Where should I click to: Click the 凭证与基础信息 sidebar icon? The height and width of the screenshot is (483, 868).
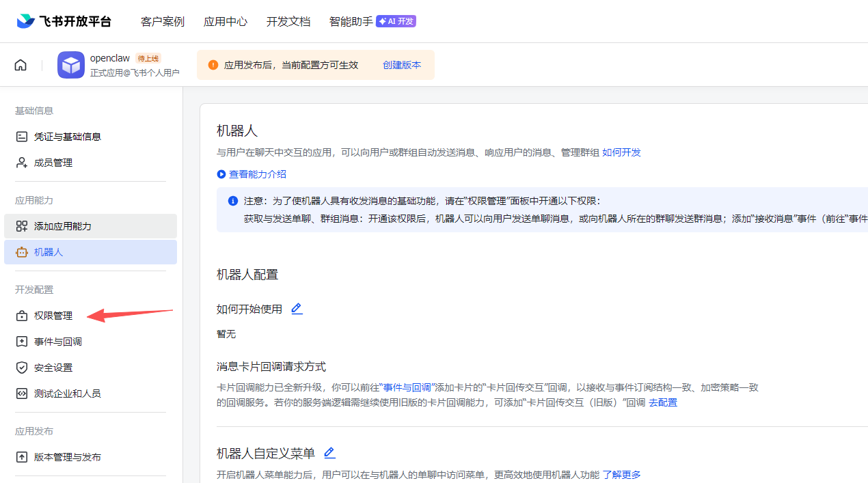coord(22,137)
